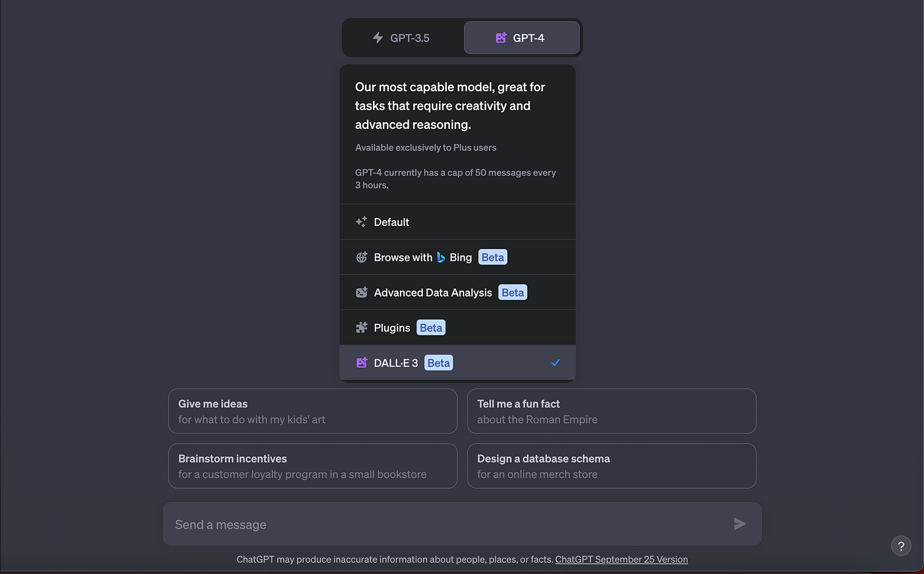Click the 'Brainstorm incentives' suggestion card

pyautogui.click(x=313, y=466)
